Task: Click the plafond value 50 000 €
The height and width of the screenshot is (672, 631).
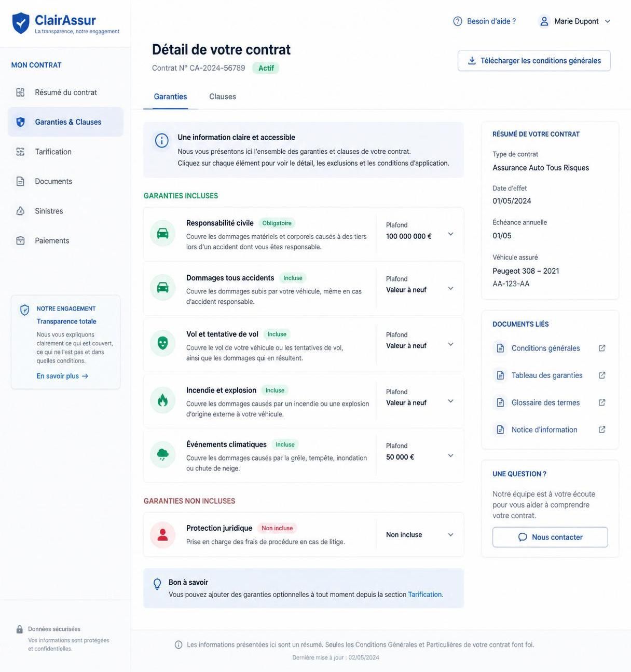Action: coord(400,458)
